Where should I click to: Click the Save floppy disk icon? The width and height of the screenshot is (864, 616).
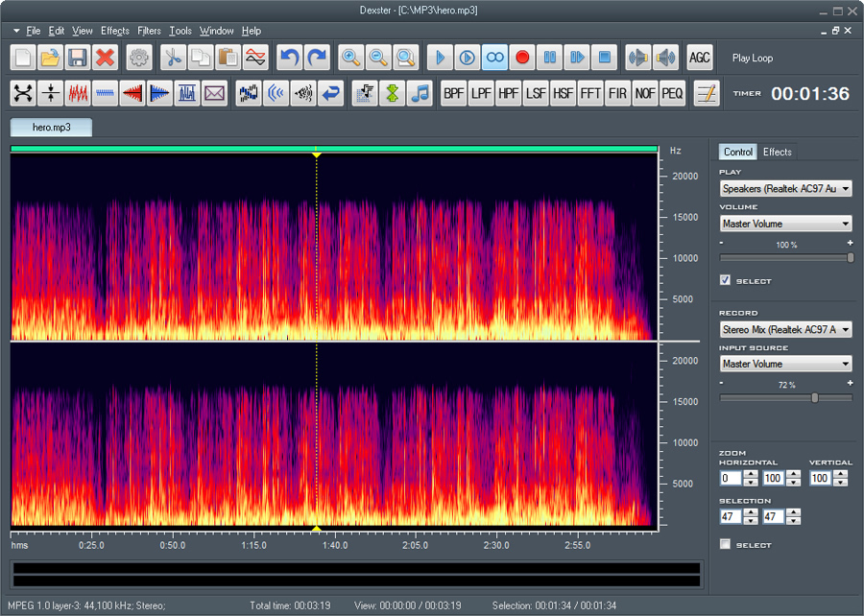pyautogui.click(x=78, y=58)
